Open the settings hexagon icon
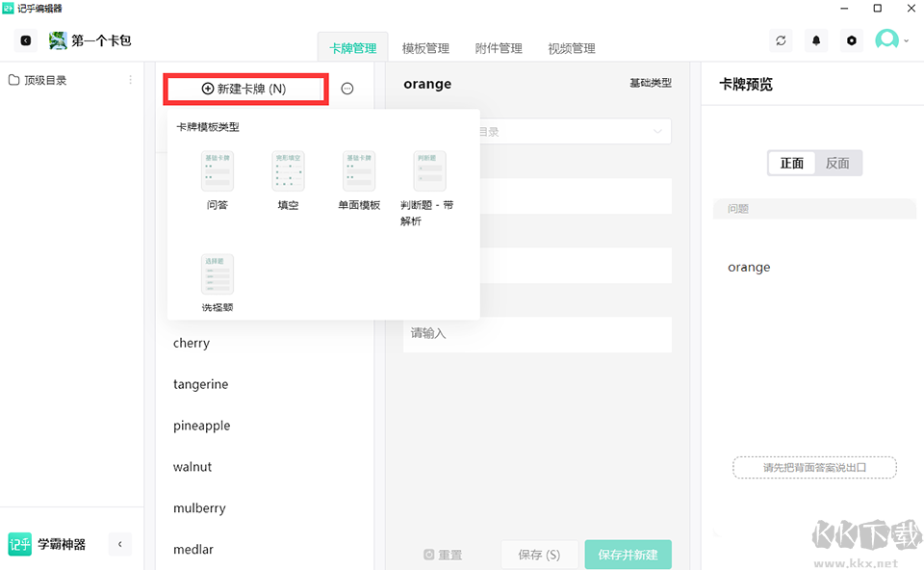The width and height of the screenshot is (924, 570). [x=852, y=40]
